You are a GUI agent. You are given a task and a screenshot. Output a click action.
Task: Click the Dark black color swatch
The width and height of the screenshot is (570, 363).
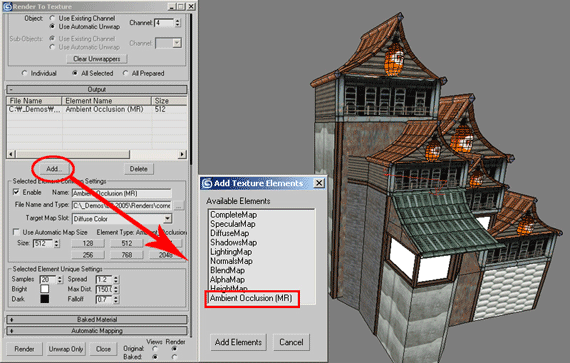point(45,299)
